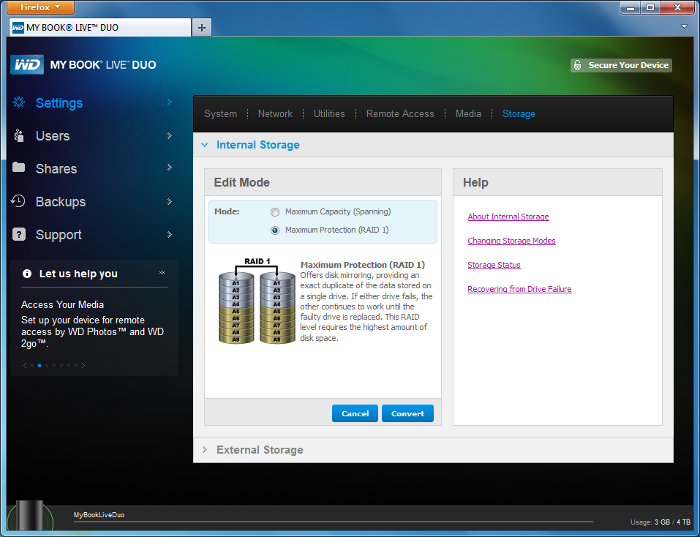Open the Settings menu item
Screen dimensions: 700x537
pyautogui.click(x=59, y=103)
